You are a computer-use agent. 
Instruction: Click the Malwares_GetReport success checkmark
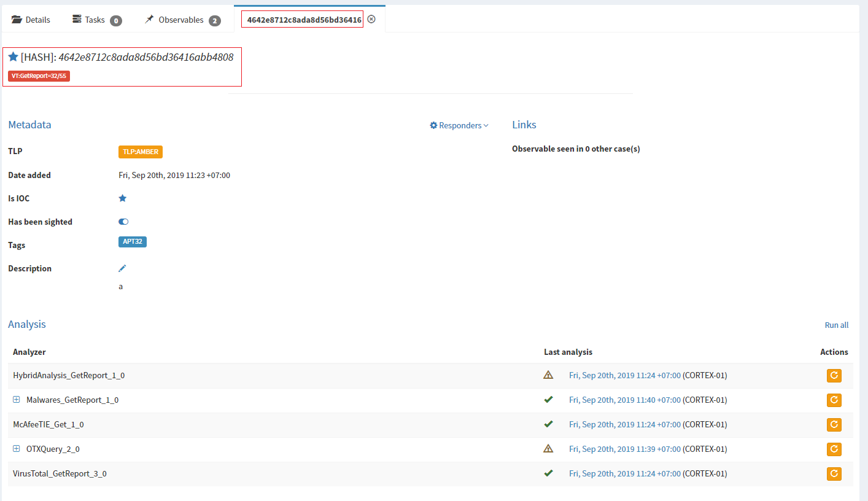[548, 399]
